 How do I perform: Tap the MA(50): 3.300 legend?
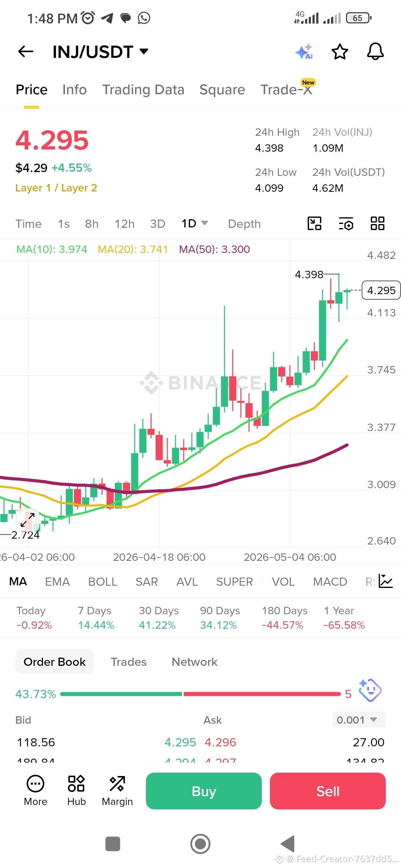coord(214,249)
